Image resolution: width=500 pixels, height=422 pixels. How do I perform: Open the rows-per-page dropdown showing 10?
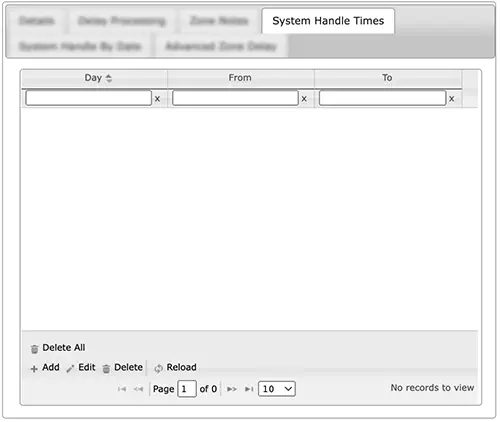pyautogui.click(x=277, y=389)
